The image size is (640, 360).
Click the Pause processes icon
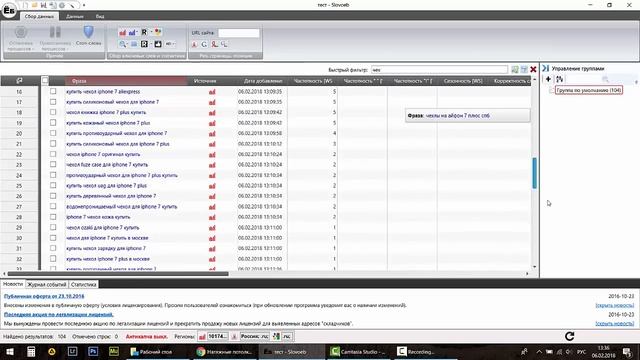coord(55,32)
